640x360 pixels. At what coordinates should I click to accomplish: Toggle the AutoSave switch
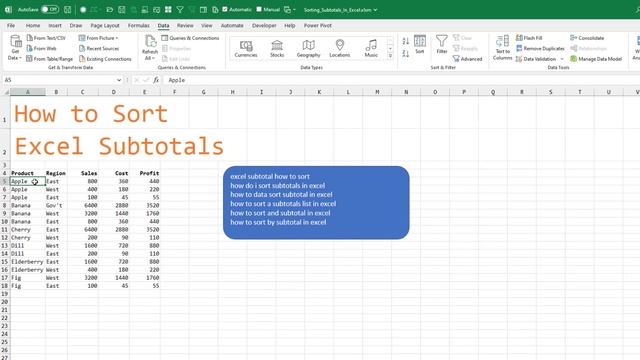point(50,9)
